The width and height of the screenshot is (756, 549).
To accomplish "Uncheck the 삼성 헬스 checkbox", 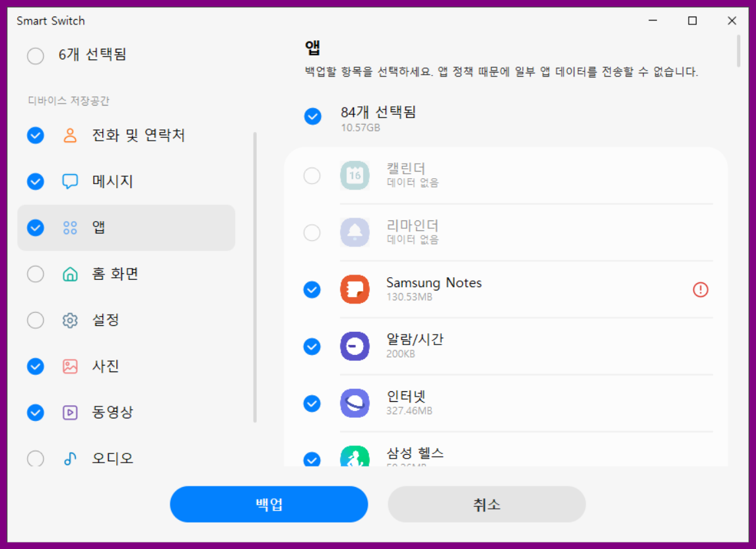I will point(312,459).
